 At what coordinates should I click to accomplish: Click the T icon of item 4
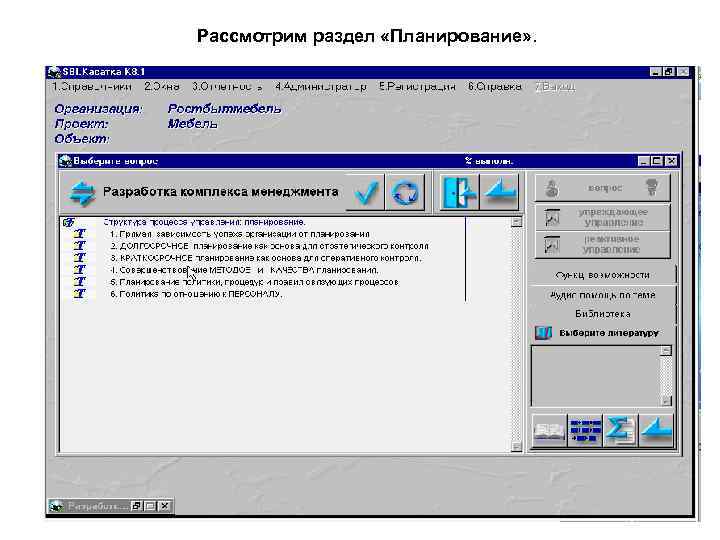coord(80,270)
